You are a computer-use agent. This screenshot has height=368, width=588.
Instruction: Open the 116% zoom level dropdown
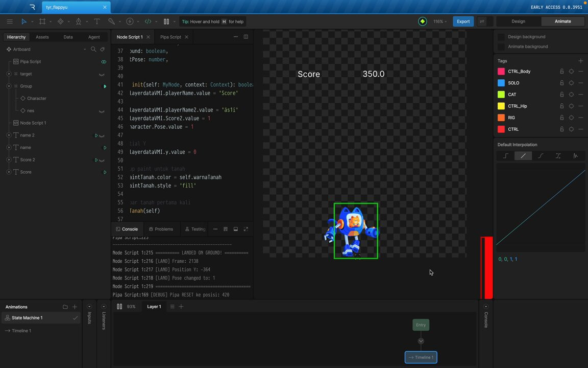coord(440,21)
